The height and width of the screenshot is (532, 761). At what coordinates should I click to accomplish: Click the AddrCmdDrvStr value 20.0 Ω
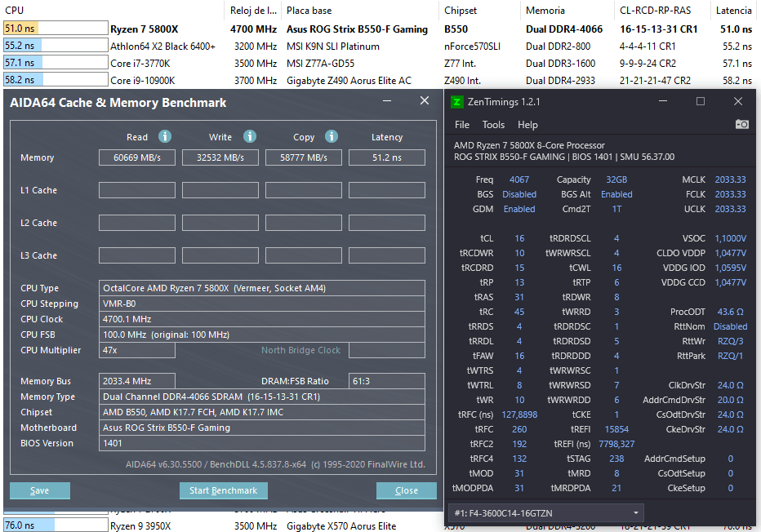tap(731, 400)
